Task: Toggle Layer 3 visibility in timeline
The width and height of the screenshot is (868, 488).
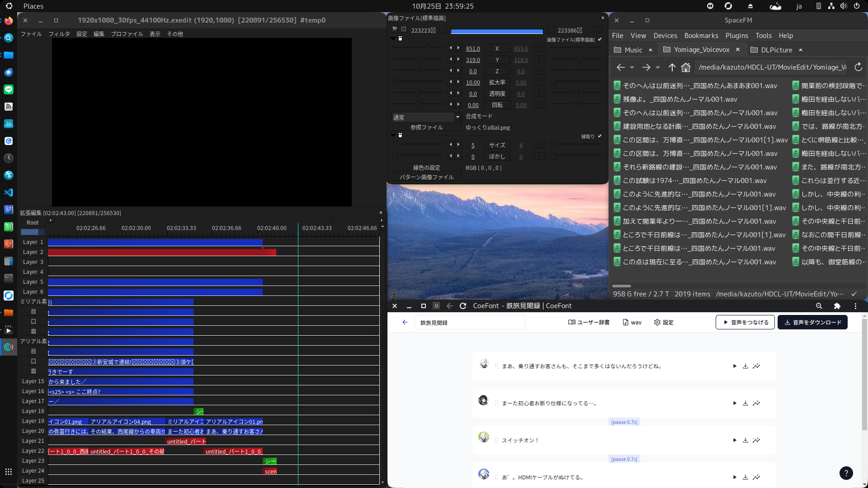Action: [33, 262]
